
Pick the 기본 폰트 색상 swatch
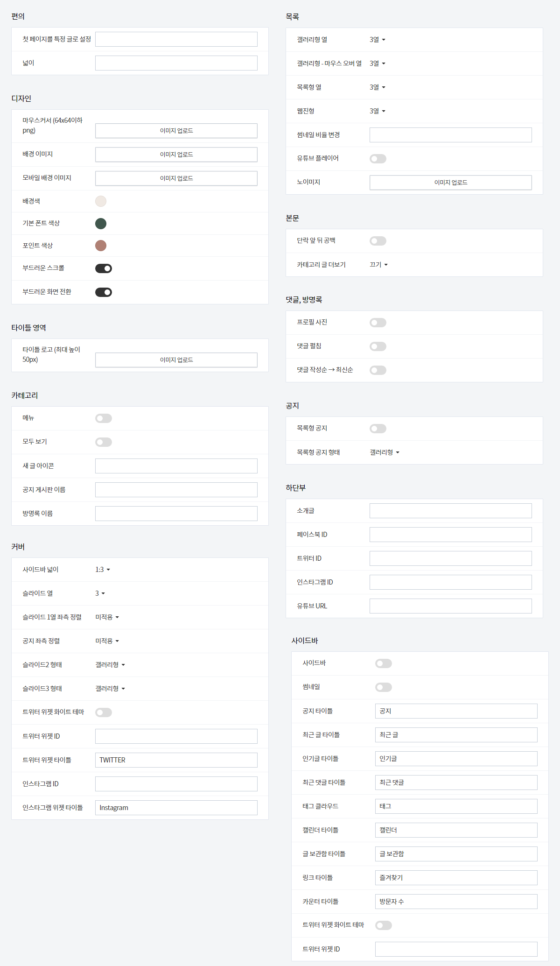pyautogui.click(x=101, y=224)
